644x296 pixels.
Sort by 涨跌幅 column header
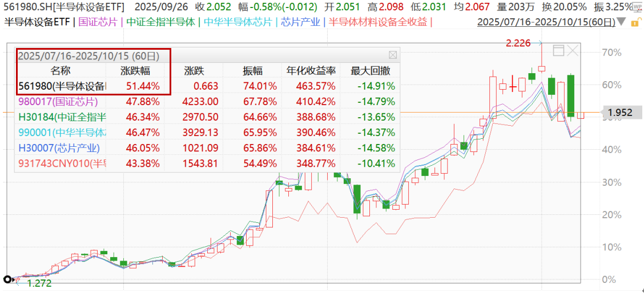135,71
